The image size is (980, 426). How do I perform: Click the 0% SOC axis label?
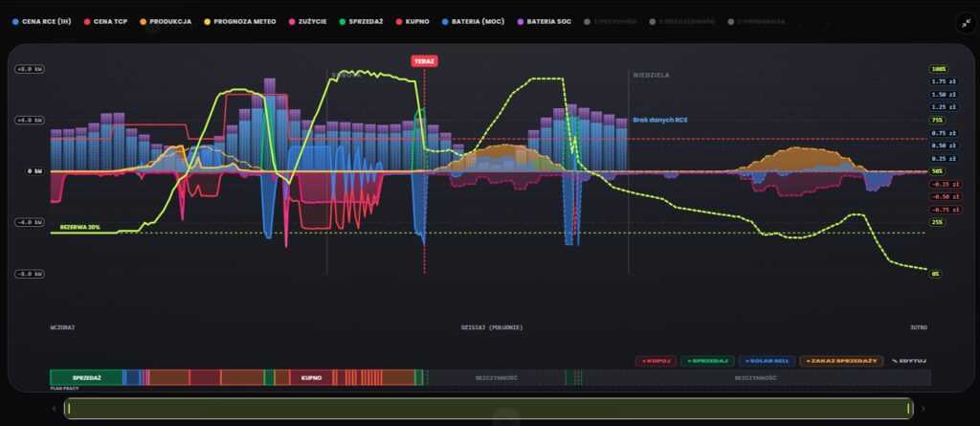click(x=936, y=274)
